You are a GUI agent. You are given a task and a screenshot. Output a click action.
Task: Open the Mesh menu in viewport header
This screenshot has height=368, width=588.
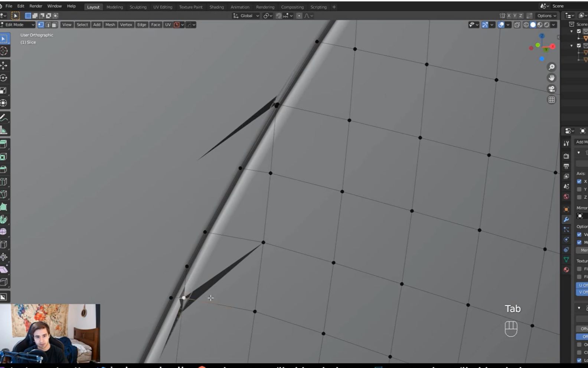tap(110, 25)
